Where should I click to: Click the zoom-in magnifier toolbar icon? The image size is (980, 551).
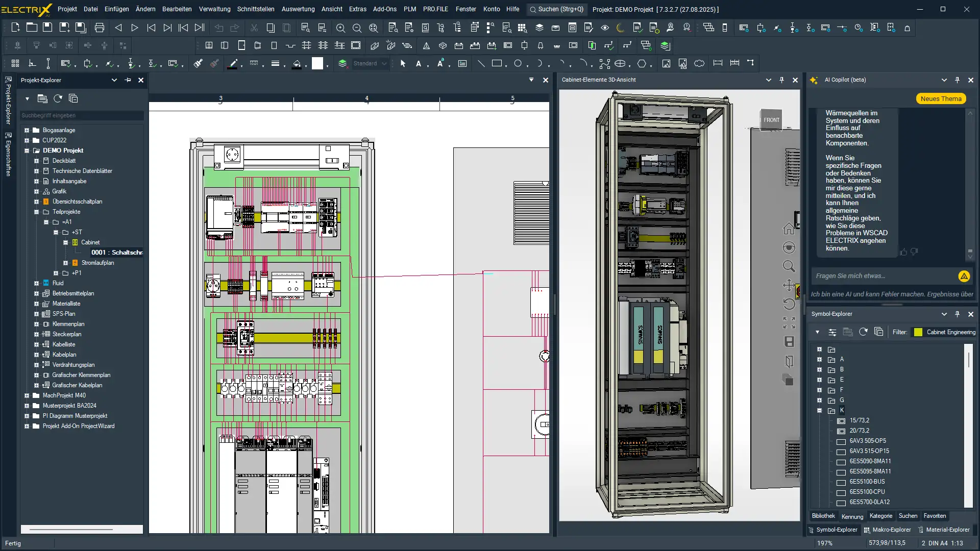[x=340, y=28]
